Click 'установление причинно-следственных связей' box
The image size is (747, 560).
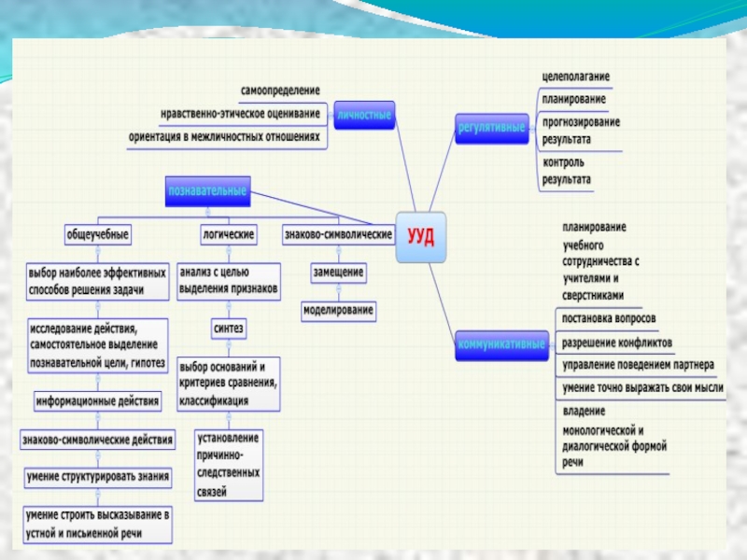point(229,465)
